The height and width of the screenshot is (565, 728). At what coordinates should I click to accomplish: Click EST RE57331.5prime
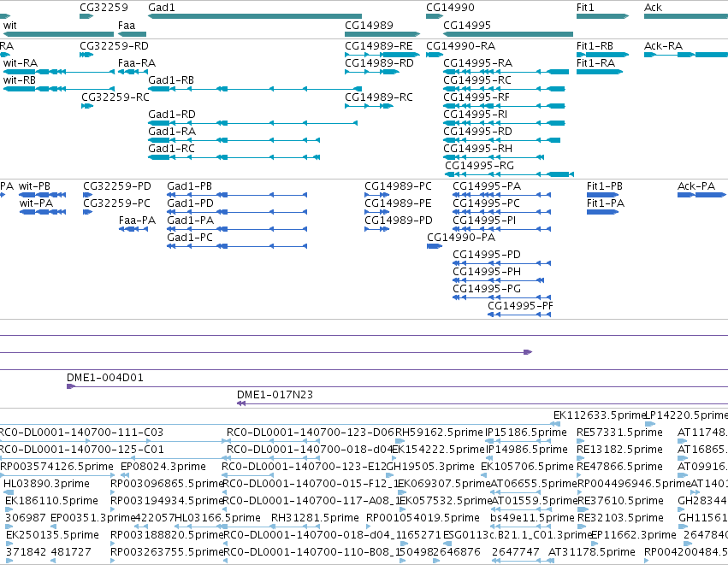[619, 433]
